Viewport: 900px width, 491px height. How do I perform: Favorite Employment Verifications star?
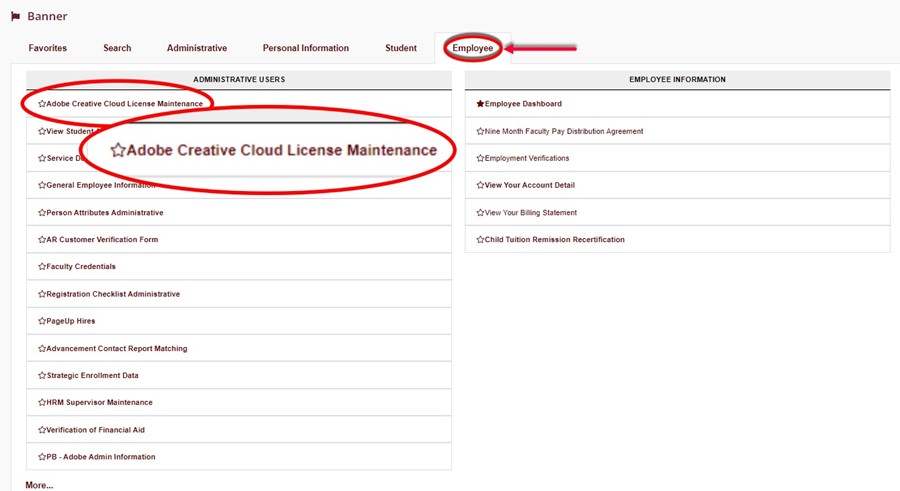pyautogui.click(x=480, y=158)
